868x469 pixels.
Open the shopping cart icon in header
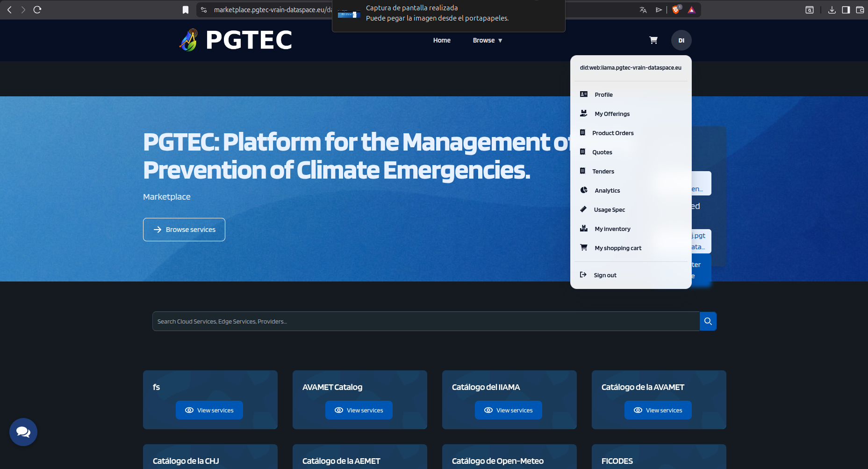click(653, 40)
